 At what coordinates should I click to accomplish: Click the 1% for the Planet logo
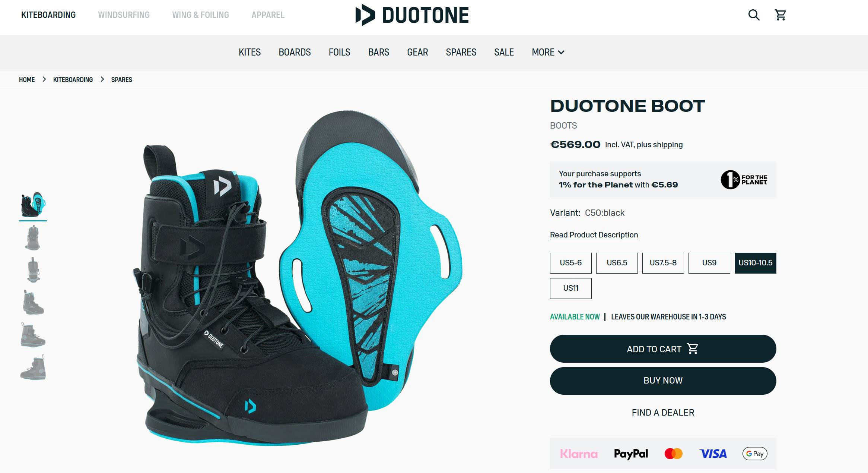tap(744, 180)
